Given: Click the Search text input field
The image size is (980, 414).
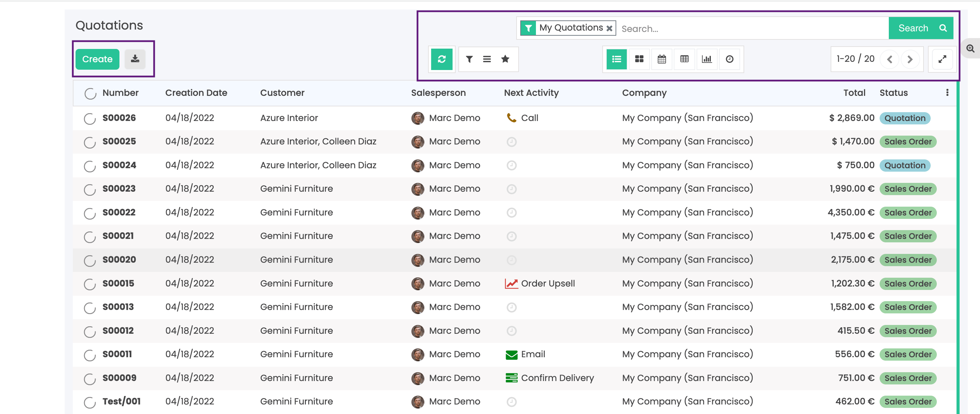Looking at the screenshot, I should (751, 29).
